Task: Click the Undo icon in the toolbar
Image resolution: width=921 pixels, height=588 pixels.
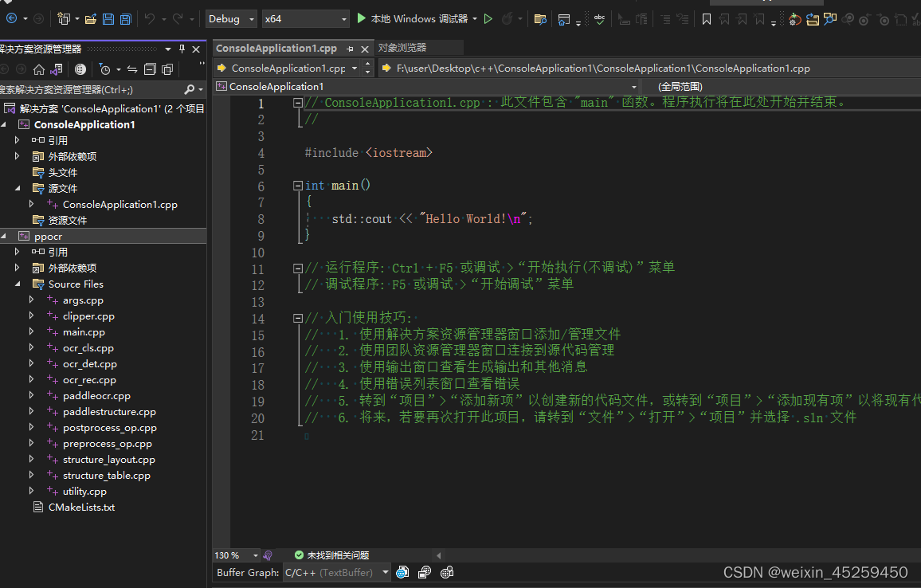Action: [x=149, y=18]
